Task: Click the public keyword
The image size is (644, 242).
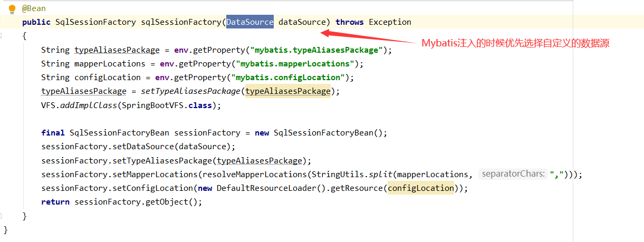Action: click(x=36, y=22)
